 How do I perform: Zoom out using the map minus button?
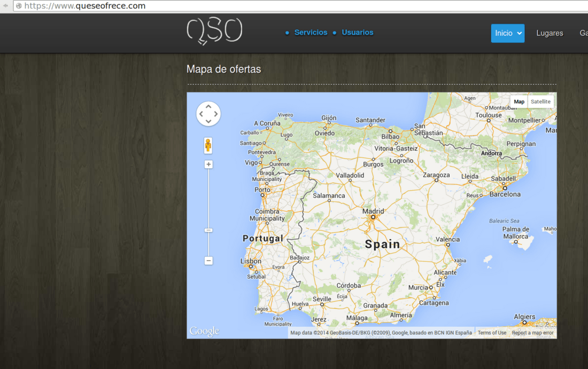(x=208, y=261)
